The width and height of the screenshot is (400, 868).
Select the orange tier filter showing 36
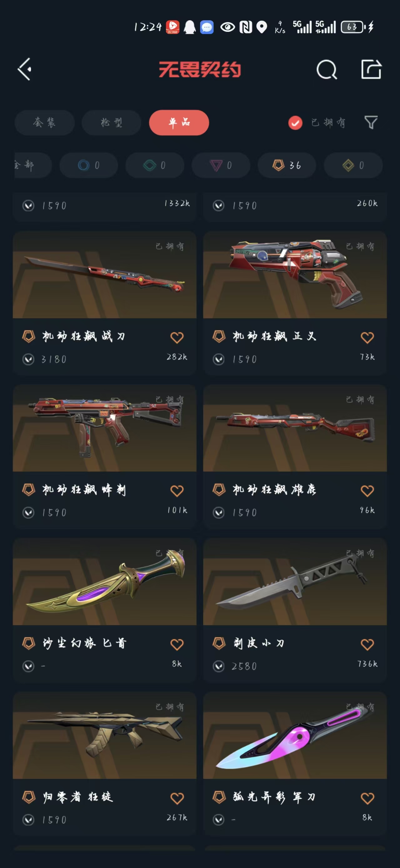[287, 165]
